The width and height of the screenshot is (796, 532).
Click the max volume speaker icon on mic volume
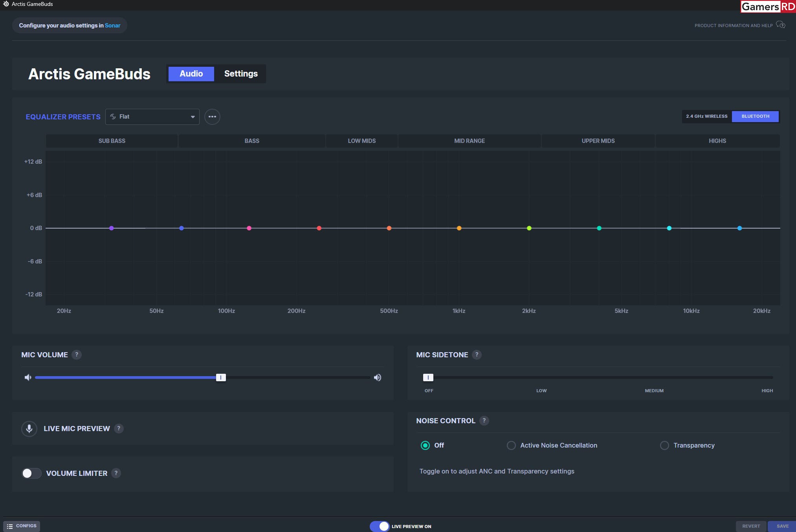pyautogui.click(x=377, y=378)
